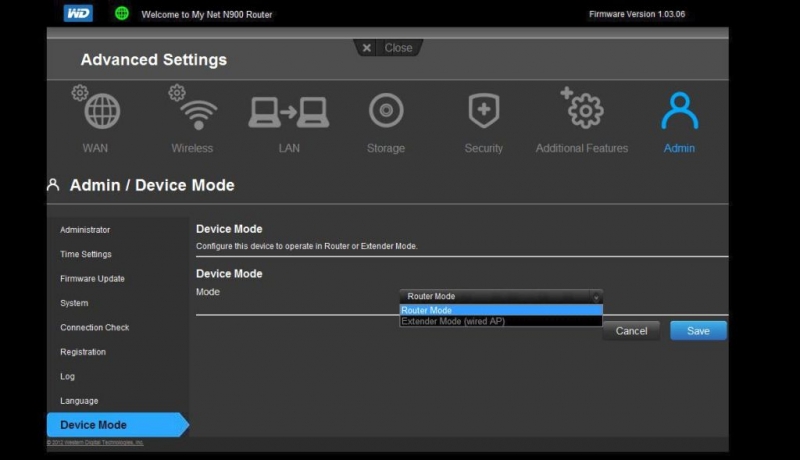The image size is (800, 460).
Task: Click the Mode dropdown arrow
Action: click(596, 297)
